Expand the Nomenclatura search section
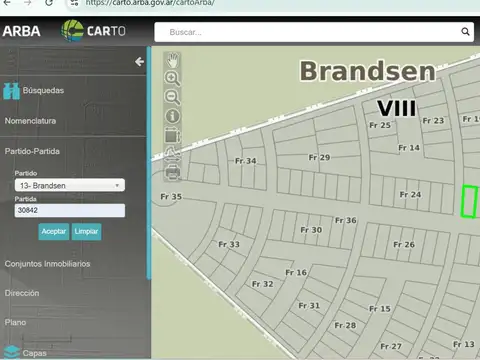The image size is (480, 360). (x=30, y=121)
